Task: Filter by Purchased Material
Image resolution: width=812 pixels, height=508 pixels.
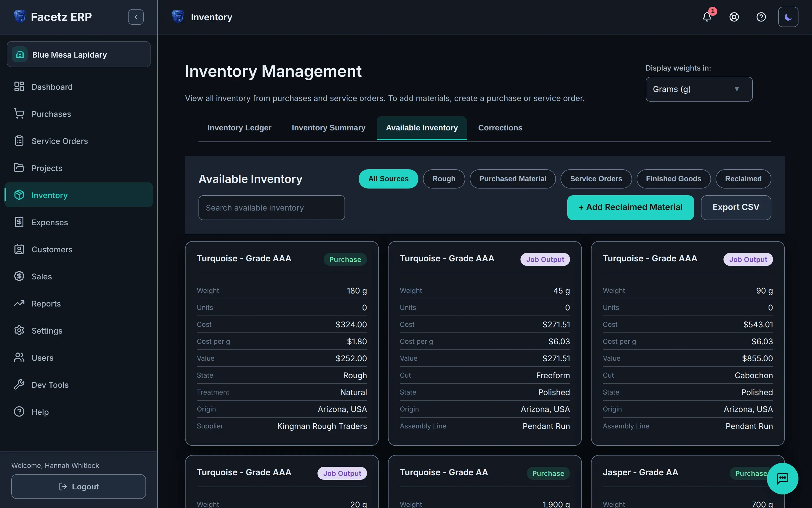Action: tap(512, 179)
